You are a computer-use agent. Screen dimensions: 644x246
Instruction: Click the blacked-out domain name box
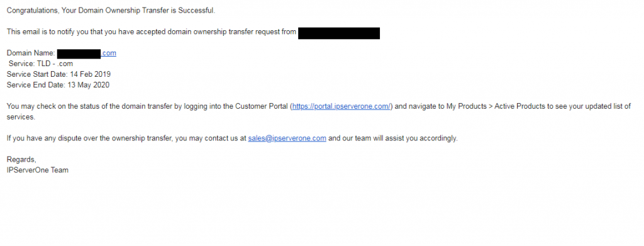79,54
